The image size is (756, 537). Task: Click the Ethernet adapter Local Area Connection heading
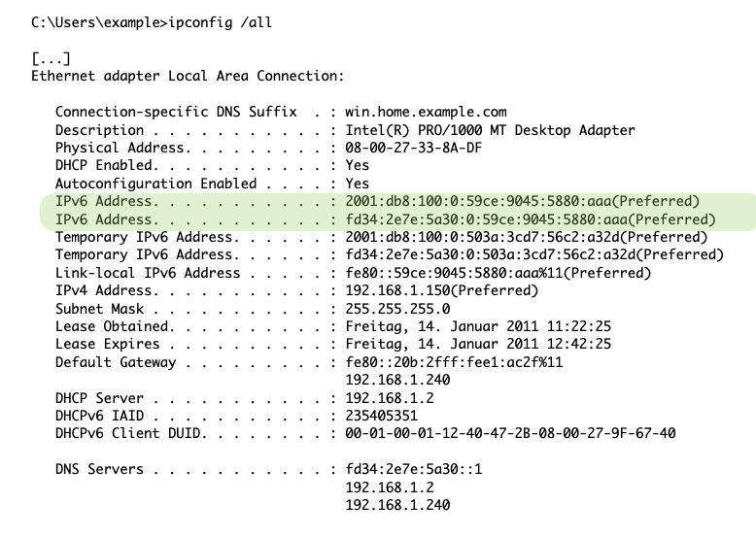pyautogui.click(x=188, y=75)
